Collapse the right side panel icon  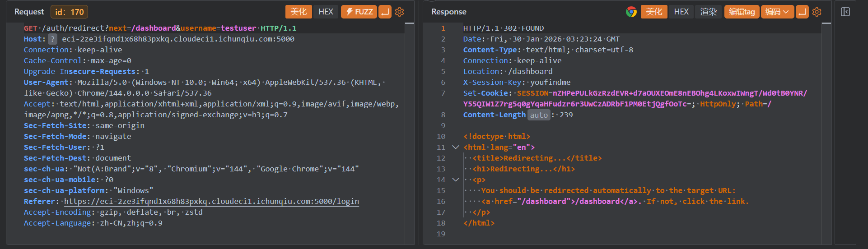pyautogui.click(x=845, y=12)
